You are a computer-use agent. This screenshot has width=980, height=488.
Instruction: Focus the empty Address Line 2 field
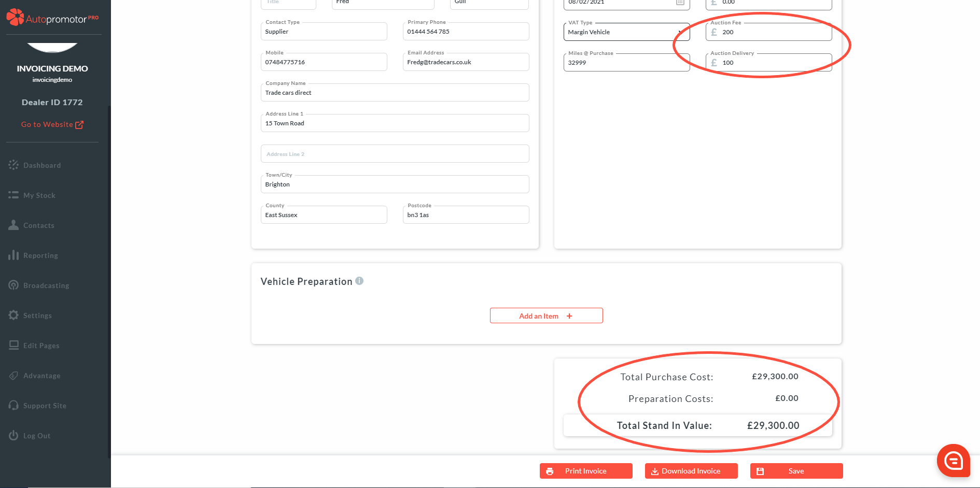click(395, 154)
